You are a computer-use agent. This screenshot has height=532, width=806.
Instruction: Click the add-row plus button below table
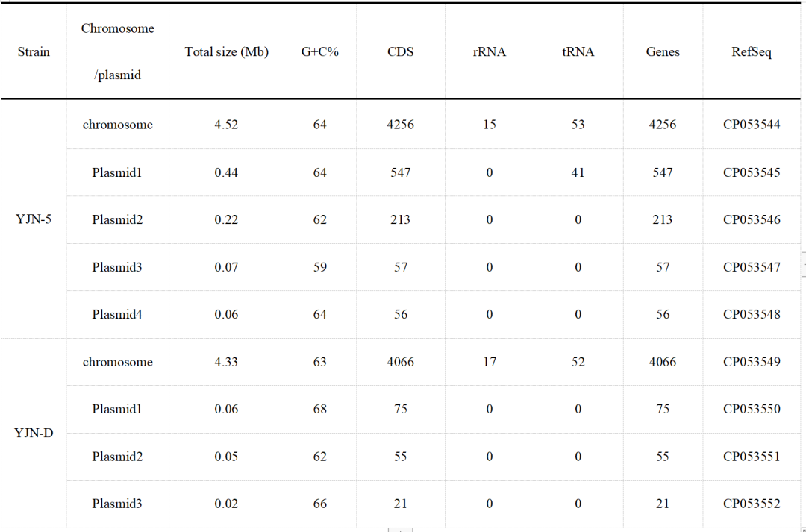(400, 530)
